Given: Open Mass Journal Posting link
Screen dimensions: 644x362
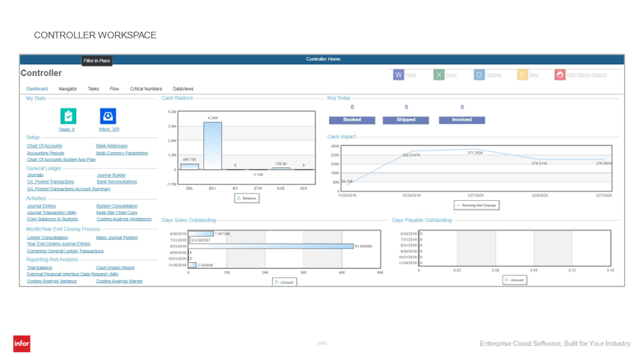Looking at the screenshot, I should [117, 238].
